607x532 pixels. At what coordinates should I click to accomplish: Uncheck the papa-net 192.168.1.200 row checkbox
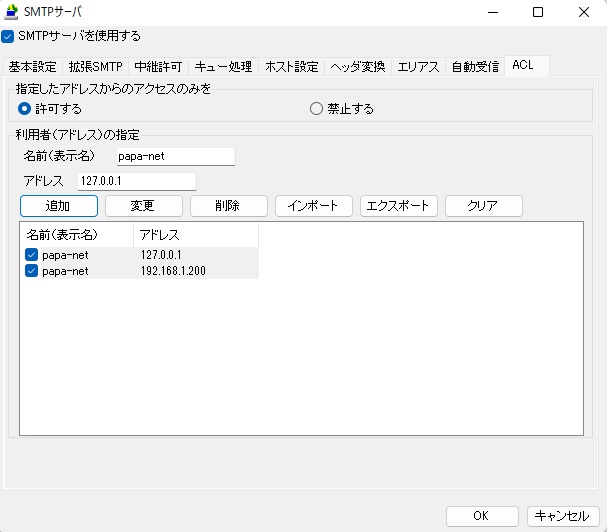[31, 271]
